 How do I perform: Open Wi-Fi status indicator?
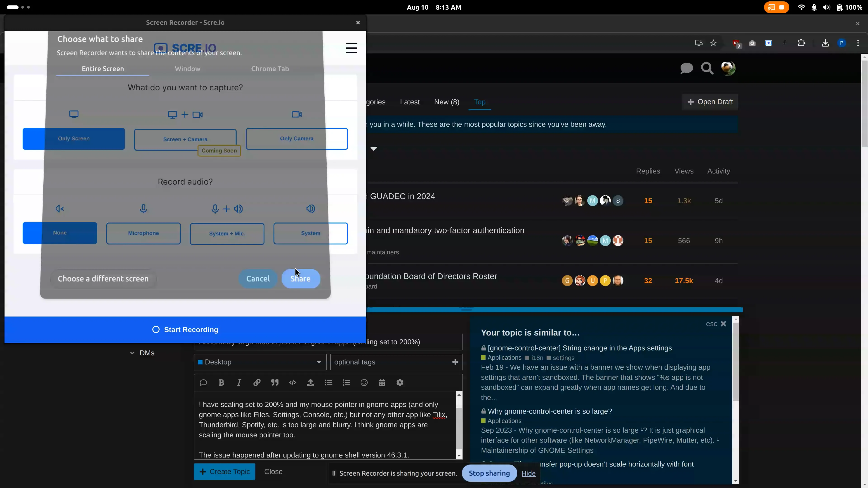[801, 7]
